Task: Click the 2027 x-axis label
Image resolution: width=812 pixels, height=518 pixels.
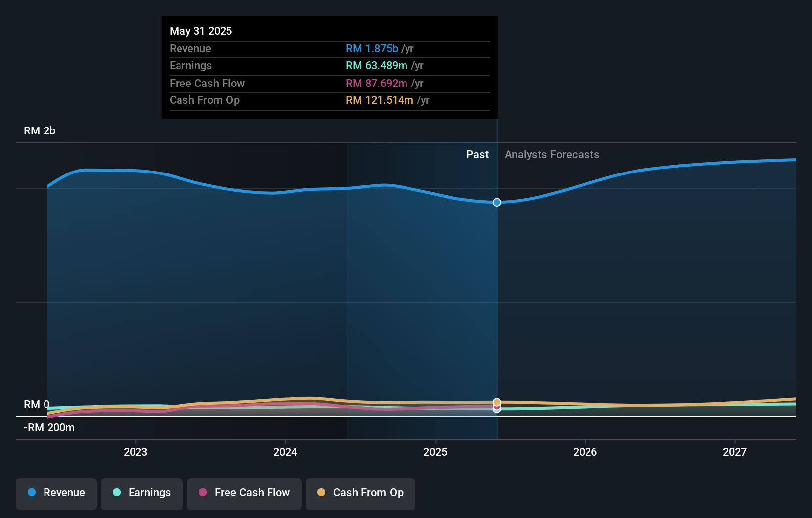Action: coord(735,452)
